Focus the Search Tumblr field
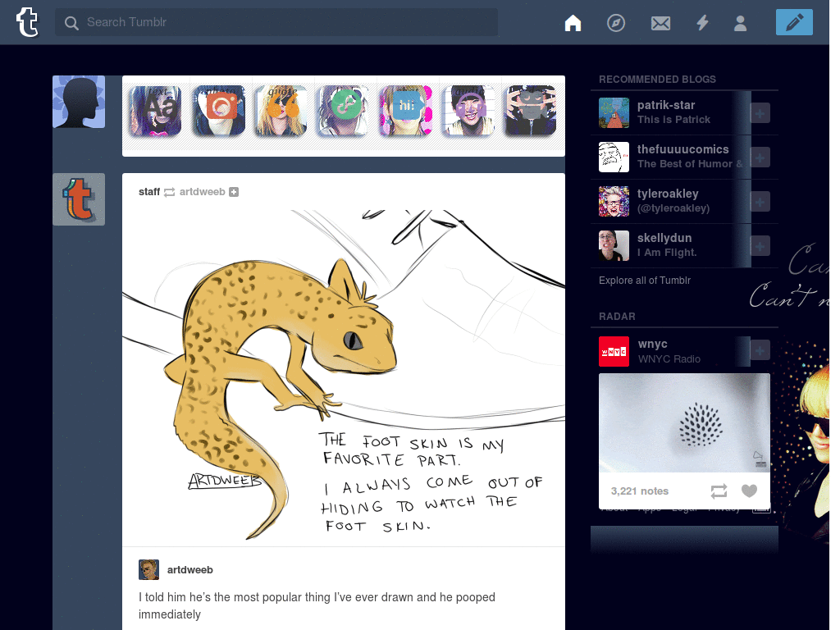Viewport: 840px width, 630px height. click(x=276, y=22)
